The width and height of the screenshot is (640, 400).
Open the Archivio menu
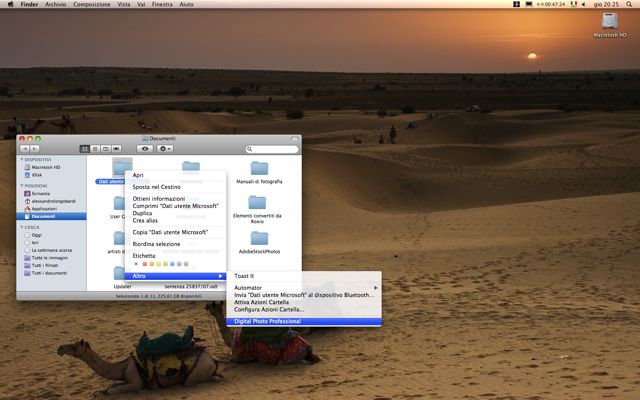tap(56, 4)
